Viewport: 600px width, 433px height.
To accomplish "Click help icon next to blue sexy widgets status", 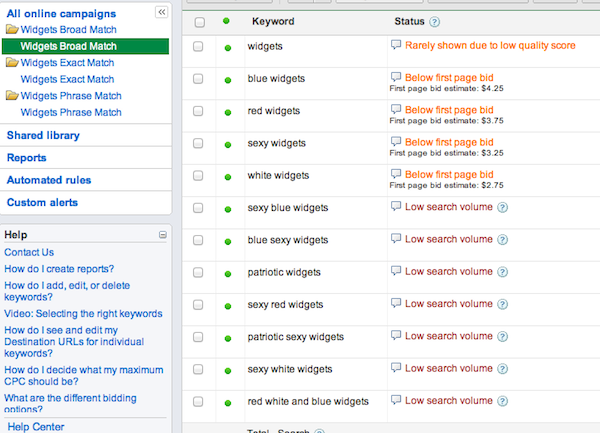I will coord(502,240).
